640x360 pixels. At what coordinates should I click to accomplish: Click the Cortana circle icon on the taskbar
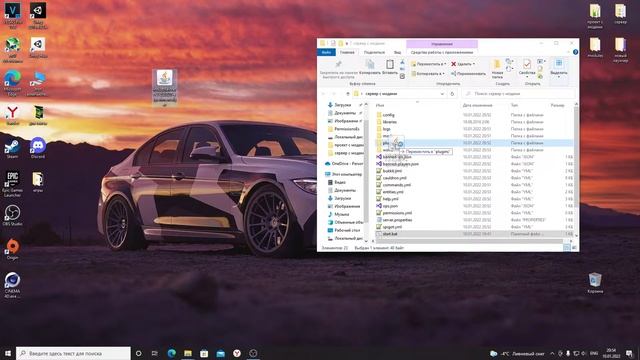[x=138, y=353]
